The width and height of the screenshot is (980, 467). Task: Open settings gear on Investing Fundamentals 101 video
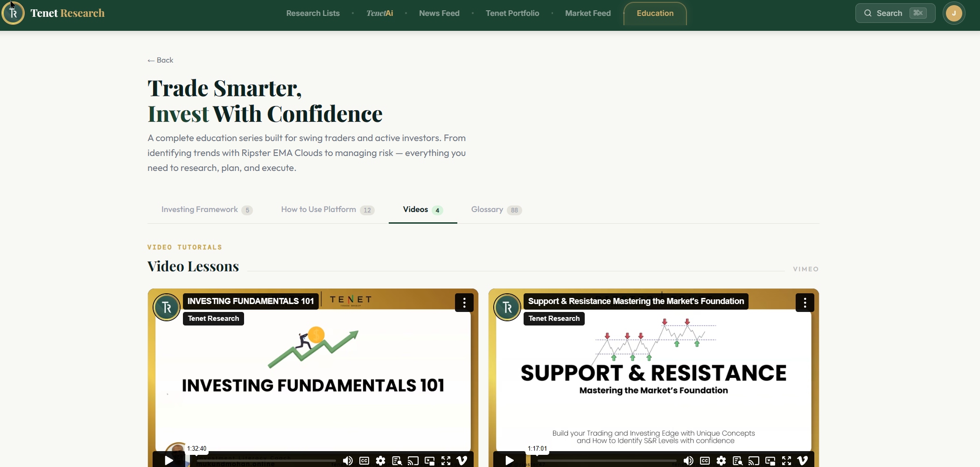(381, 461)
